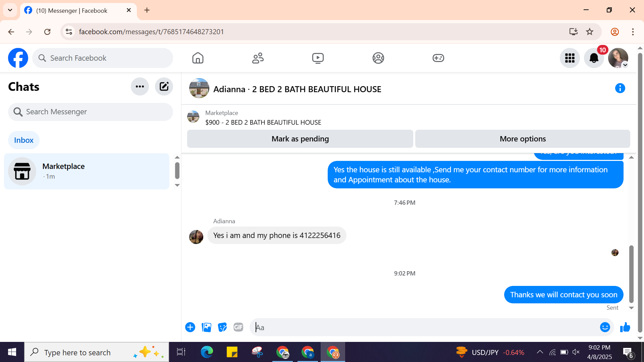Open the Facebook Home icon
Screen dimensions: 644x362
click(198, 58)
